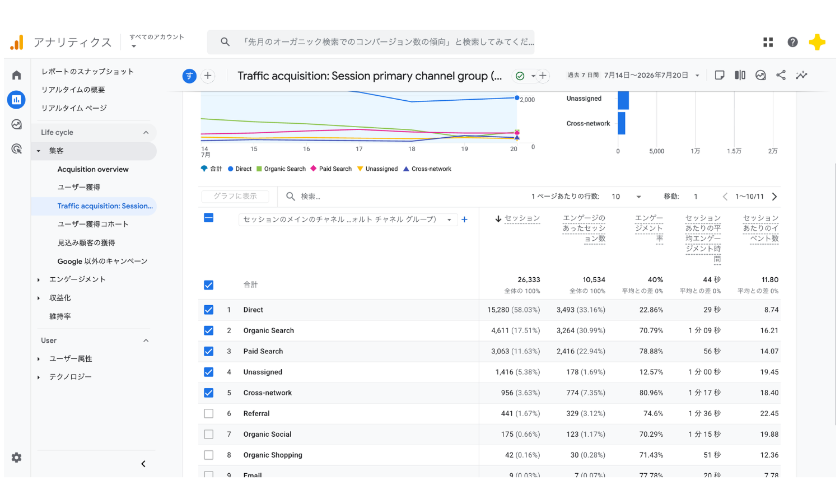840x504 pixels.
Task: Open リアルタイムの概要
Action: (x=73, y=90)
